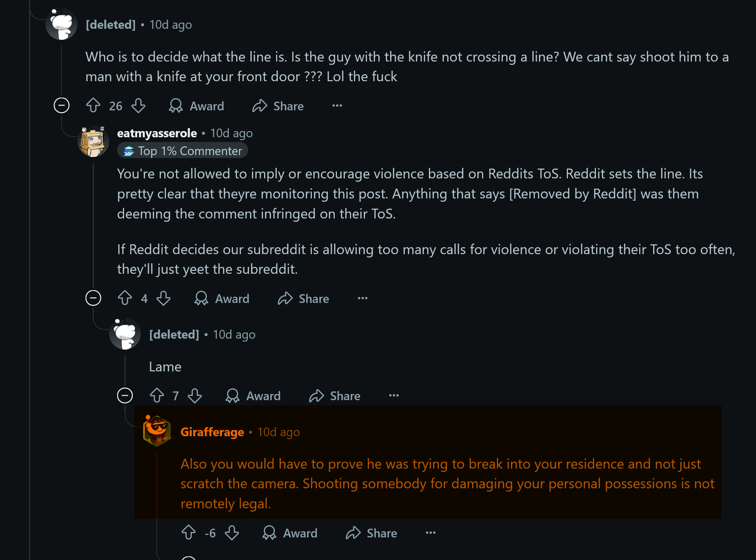Downvote the comment with 26 points
The width and height of the screenshot is (756, 560).
[x=138, y=106]
